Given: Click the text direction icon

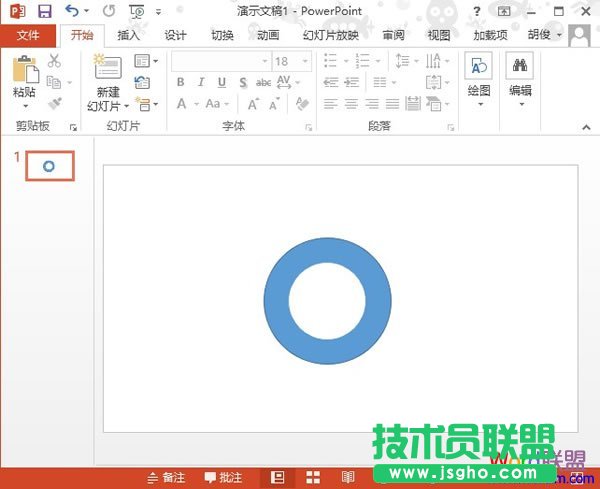Looking at the screenshot, I should (x=433, y=60).
